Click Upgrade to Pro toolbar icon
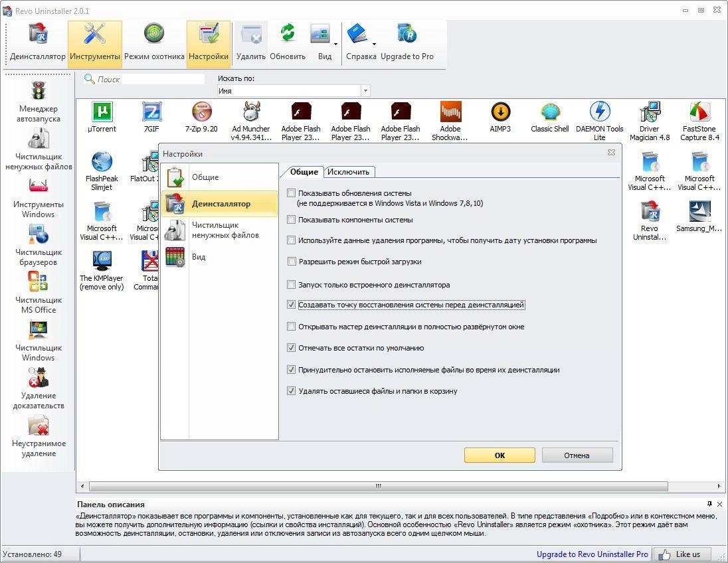Viewport: 728px width, 563px height. [x=407, y=44]
